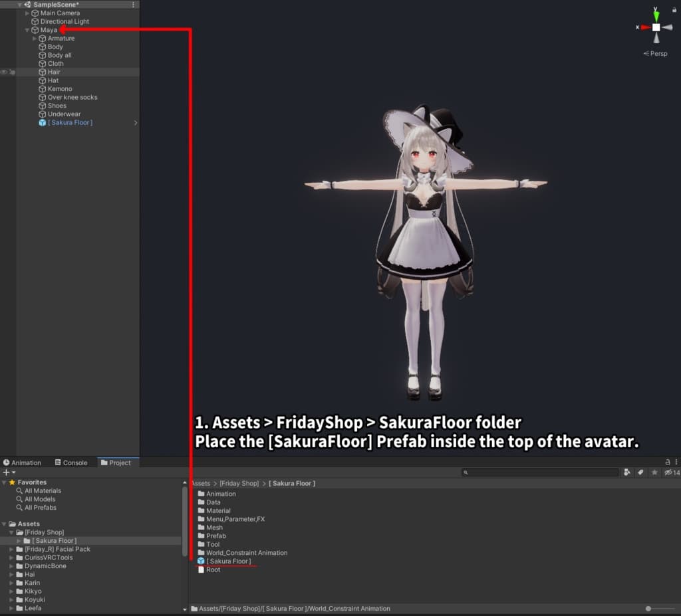Click the green Y axis of scene gizmo
The width and height of the screenshot is (681, 616).
(656, 16)
